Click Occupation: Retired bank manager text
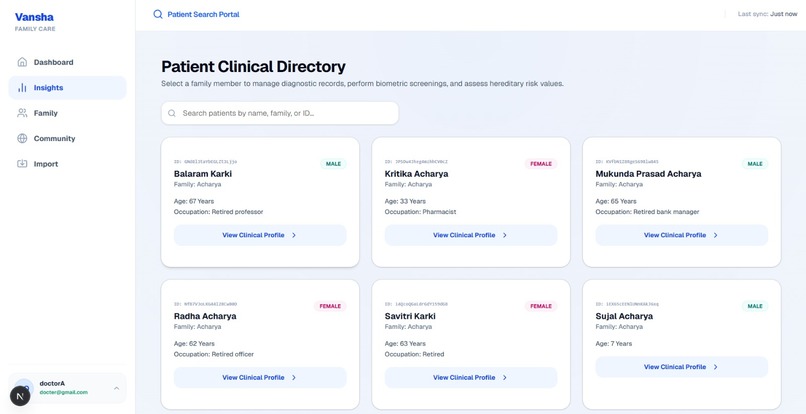806x414 pixels. [647, 212]
